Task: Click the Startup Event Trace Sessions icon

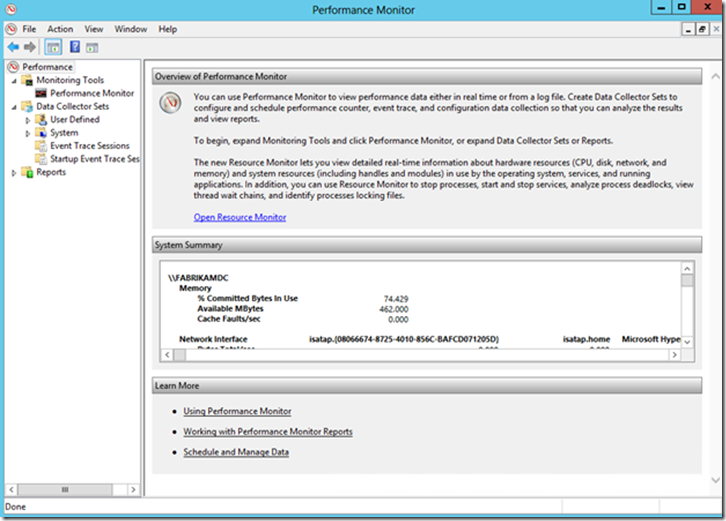Action: point(41,159)
